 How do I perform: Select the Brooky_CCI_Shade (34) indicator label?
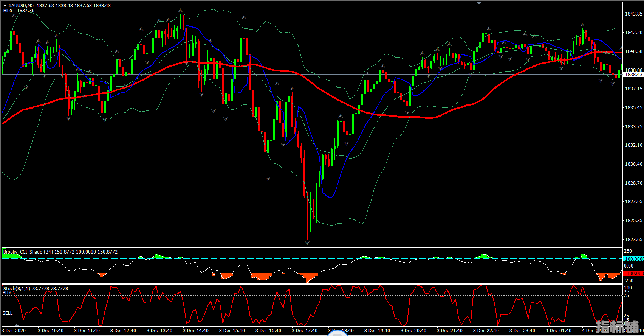click(x=28, y=252)
